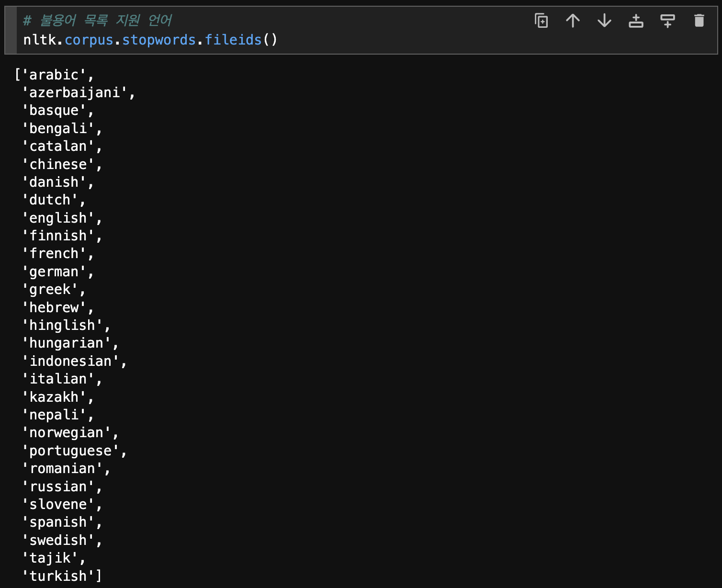This screenshot has width=722, height=588.
Task: Click 'arabic' in the output list
Action: 54,75
